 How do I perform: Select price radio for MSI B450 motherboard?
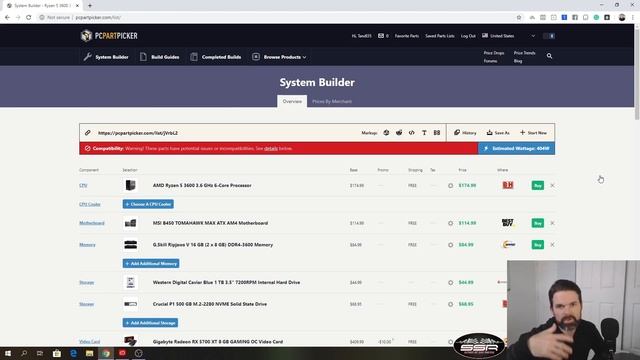451,223
